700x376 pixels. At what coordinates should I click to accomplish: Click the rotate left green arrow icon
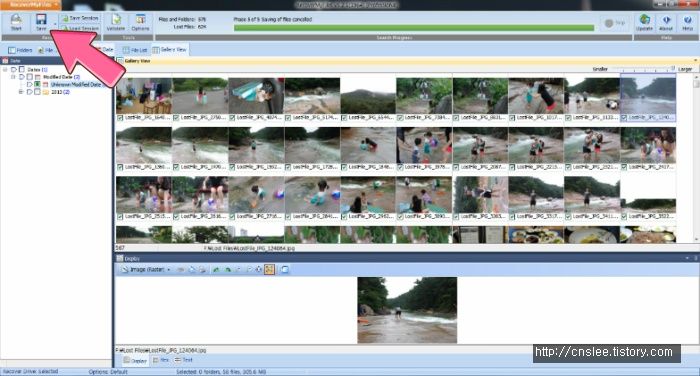click(217, 270)
